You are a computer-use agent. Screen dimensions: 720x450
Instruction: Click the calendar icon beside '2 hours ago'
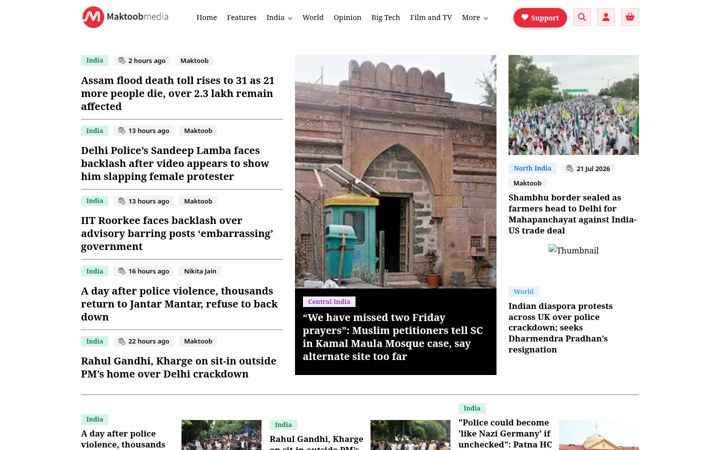click(x=122, y=61)
